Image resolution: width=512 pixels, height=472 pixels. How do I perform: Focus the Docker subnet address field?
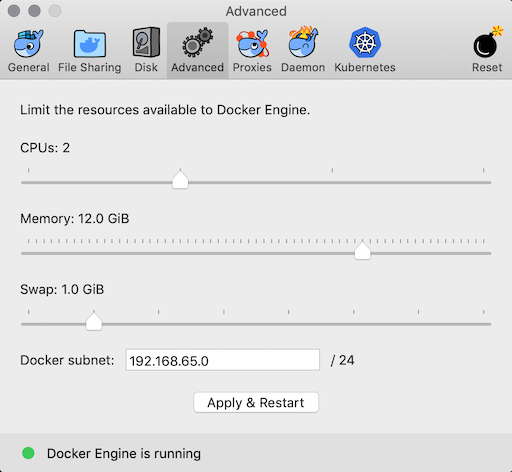(223, 360)
